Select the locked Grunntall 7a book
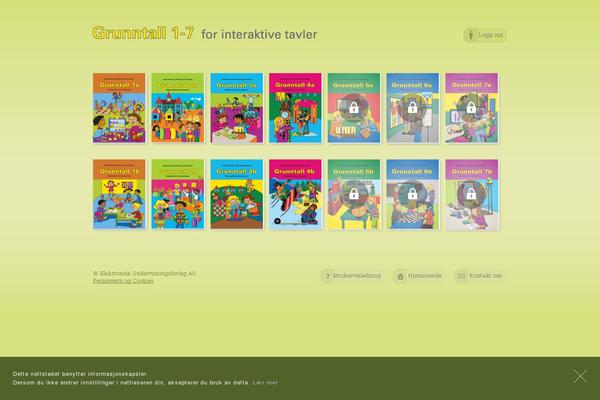600x400 pixels. 471,108
